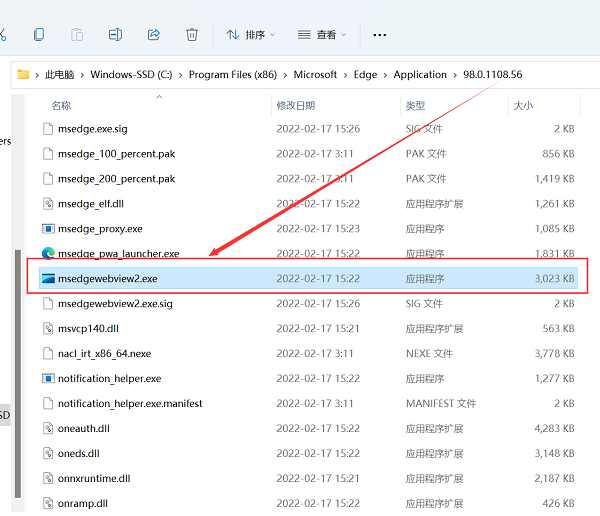Click the Share icon in toolbar
600x516 pixels.
153,35
